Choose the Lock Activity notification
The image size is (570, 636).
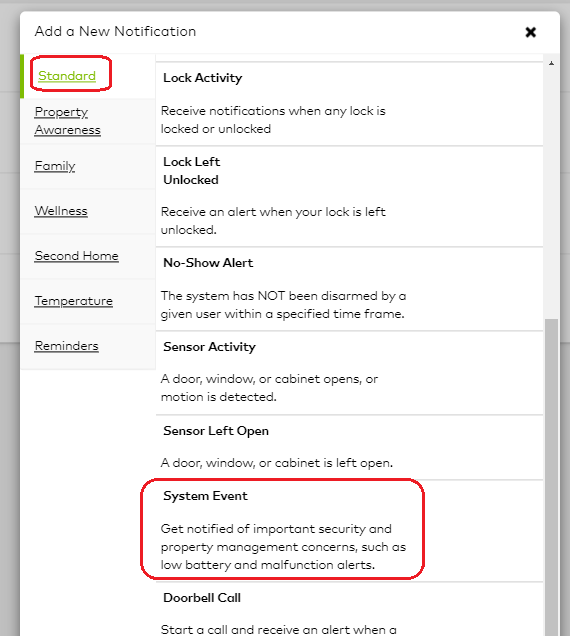349,103
